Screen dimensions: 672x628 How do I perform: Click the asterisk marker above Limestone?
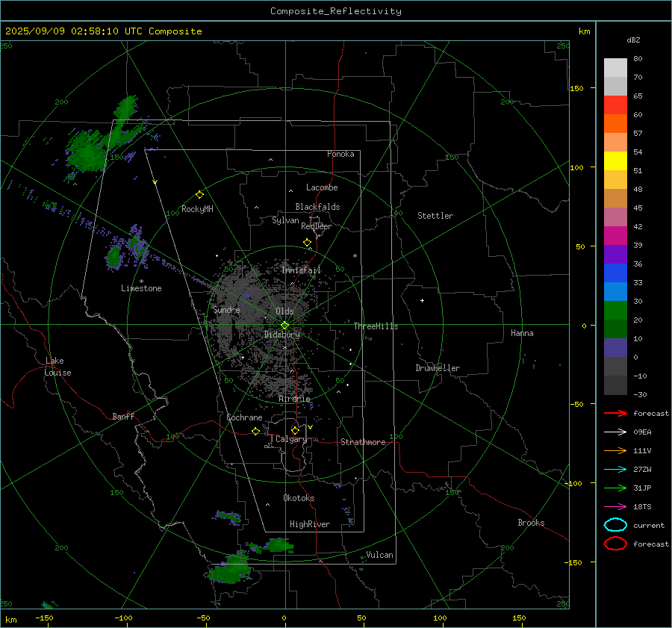point(141,282)
